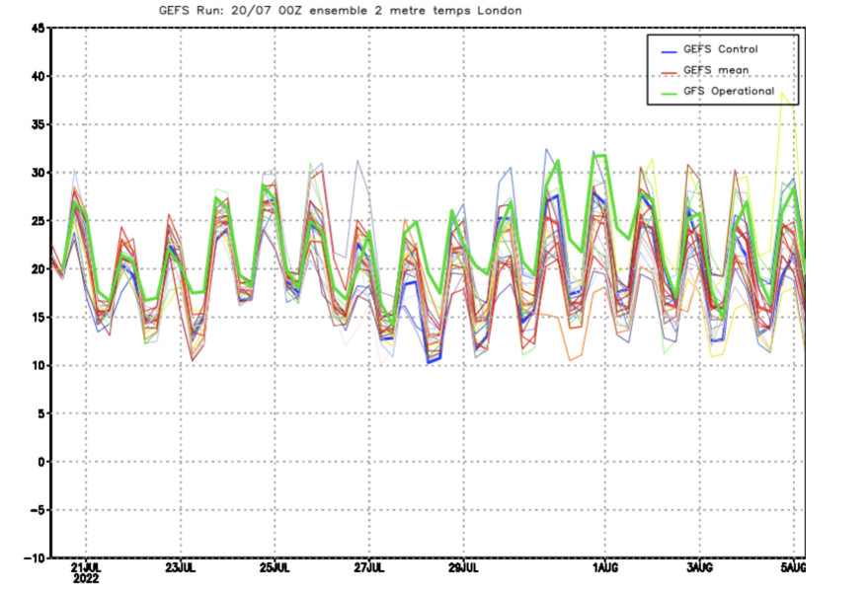This screenshot has width=868, height=592.
Task: Click the 5AUG date label
Action: (x=794, y=568)
